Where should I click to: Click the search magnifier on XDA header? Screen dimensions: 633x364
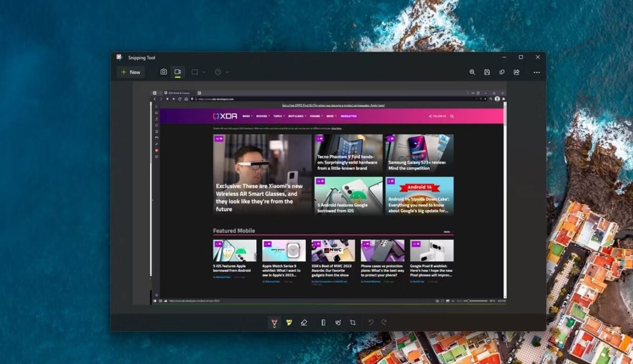452,116
